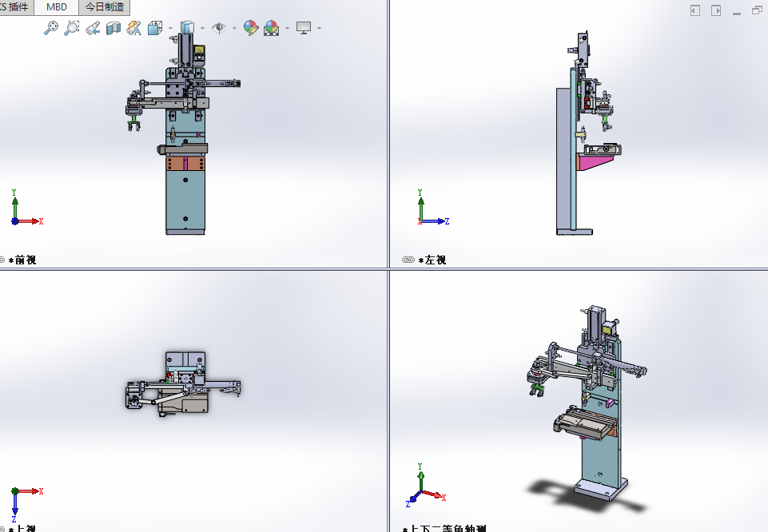Screen dimensions: 768x532
Task: Click the red X axis in front view triad
Action: (30, 221)
